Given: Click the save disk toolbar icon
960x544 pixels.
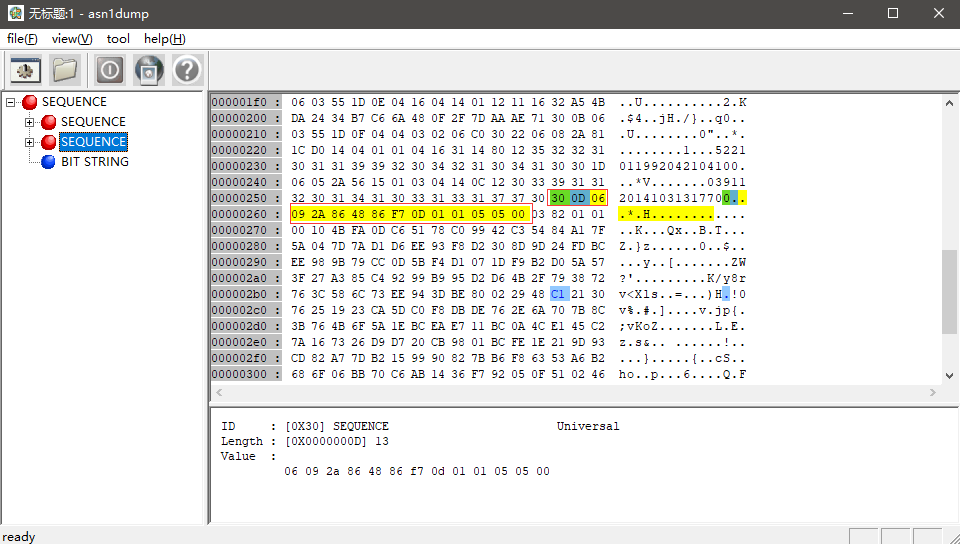Looking at the screenshot, I should (x=149, y=70).
